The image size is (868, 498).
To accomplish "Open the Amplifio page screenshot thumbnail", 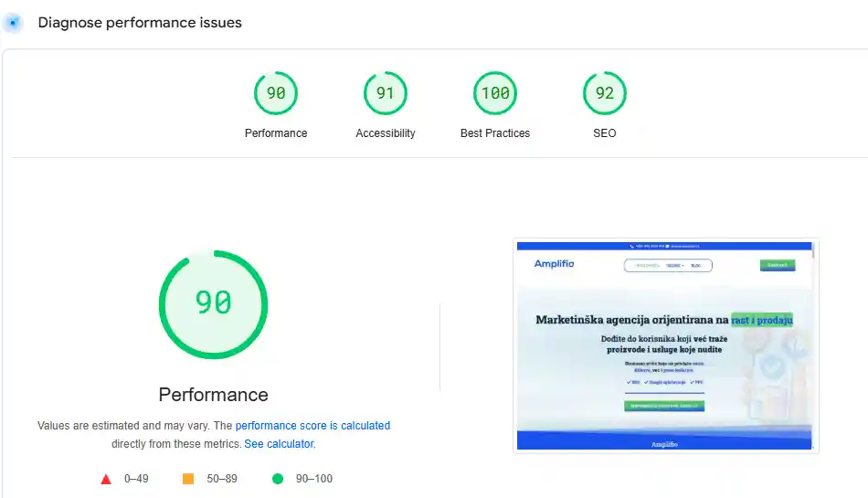I will click(665, 346).
